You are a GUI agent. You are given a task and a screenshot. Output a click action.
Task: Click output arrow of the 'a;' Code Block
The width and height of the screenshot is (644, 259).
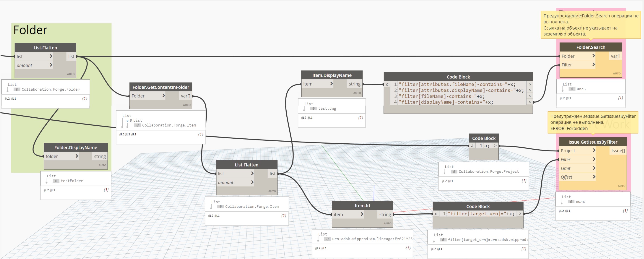coord(495,146)
